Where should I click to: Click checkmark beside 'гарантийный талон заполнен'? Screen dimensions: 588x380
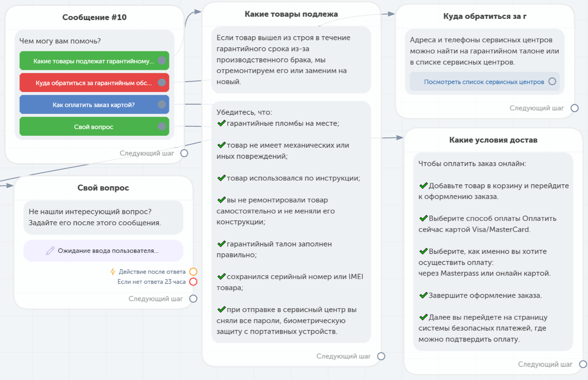(x=221, y=244)
